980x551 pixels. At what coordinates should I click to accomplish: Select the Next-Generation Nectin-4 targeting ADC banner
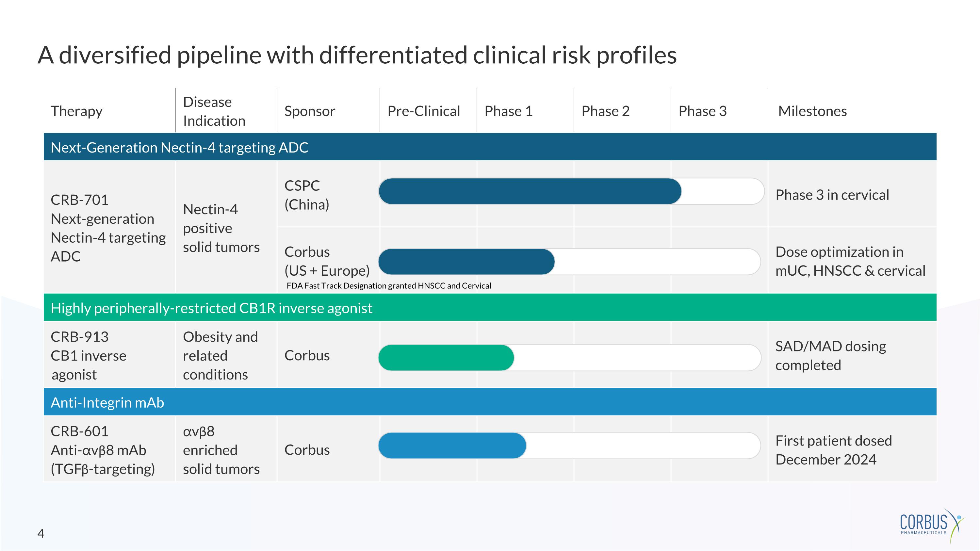tap(490, 147)
